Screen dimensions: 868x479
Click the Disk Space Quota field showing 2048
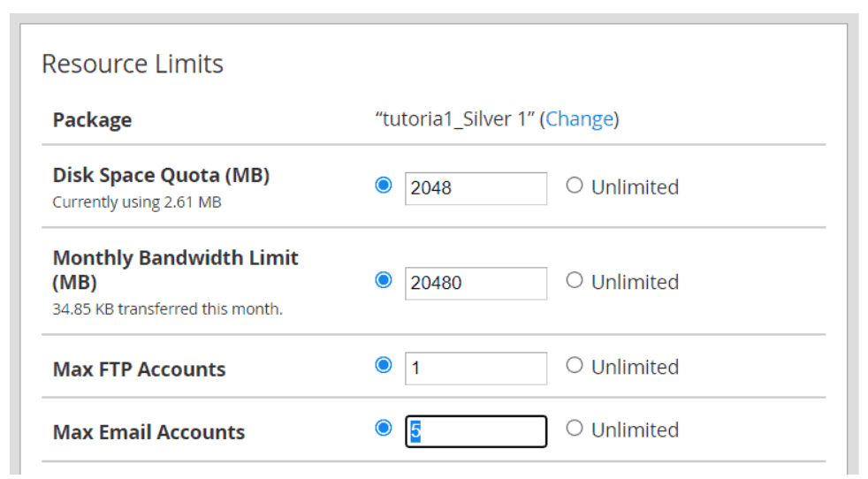coord(476,188)
